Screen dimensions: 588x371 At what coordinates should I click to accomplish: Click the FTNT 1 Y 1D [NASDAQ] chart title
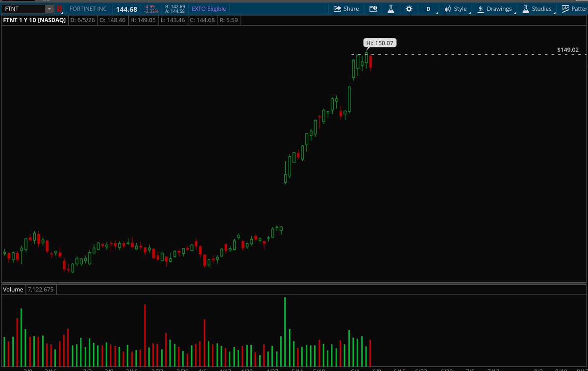[34, 20]
